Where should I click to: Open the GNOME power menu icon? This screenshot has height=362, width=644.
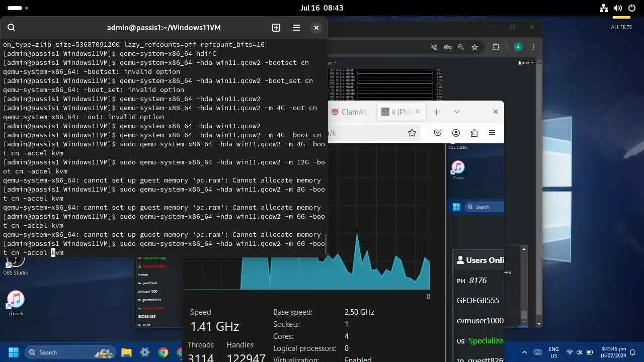tap(632, 8)
